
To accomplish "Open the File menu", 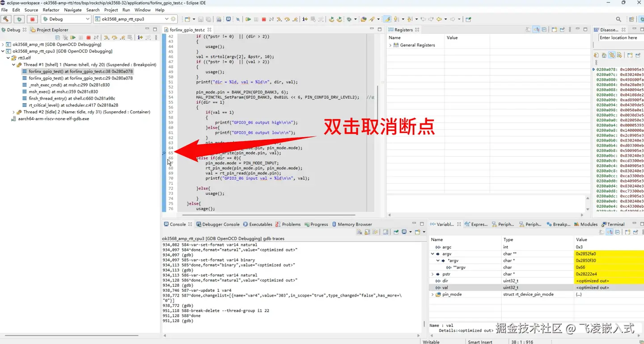I will tap(4, 10).
